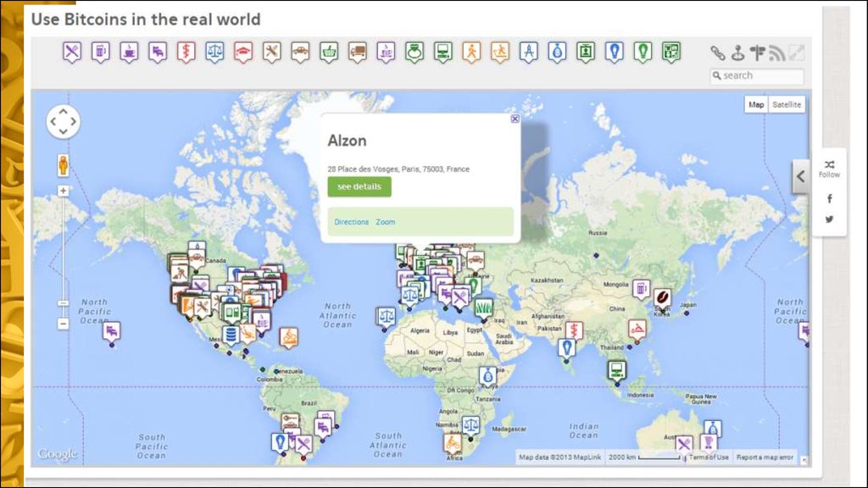Click the green grass marker near Iraq
This screenshot has height=488, width=868.
[483, 308]
